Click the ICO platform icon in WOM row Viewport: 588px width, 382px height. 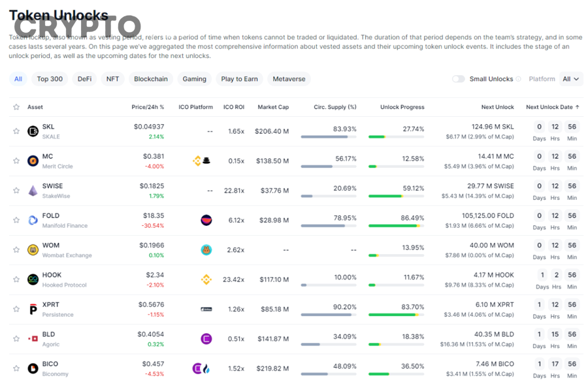206,249
